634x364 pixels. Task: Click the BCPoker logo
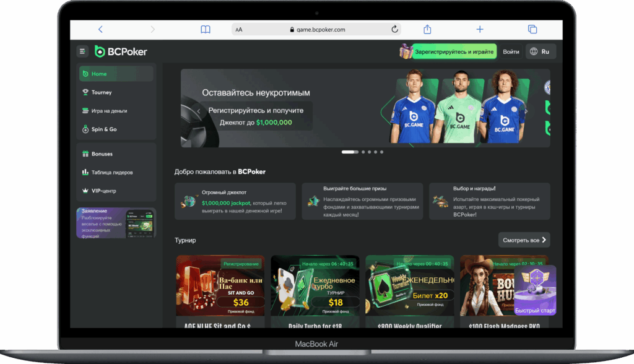[x=121, y=51]
